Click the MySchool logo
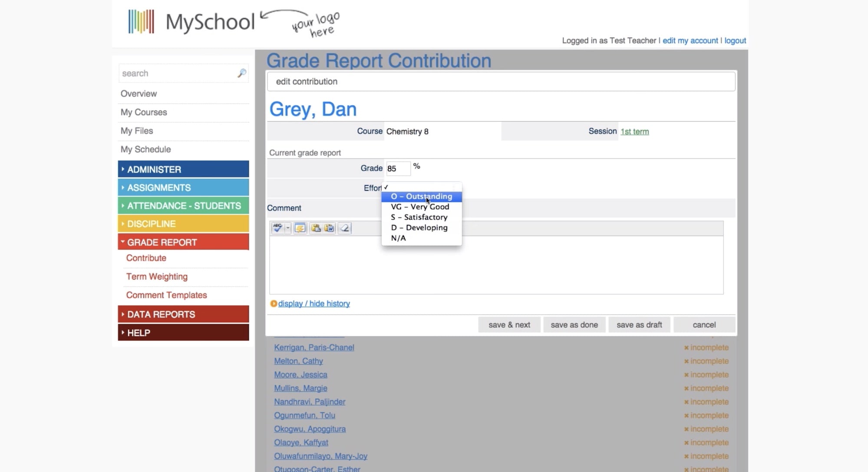868x472 pixels. coord(191,21)
